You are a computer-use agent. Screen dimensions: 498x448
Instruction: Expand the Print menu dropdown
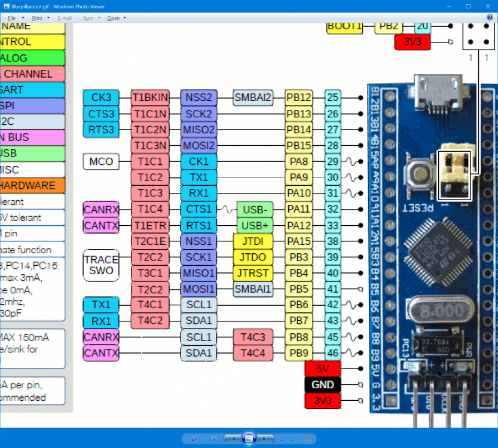pos(41,18)
